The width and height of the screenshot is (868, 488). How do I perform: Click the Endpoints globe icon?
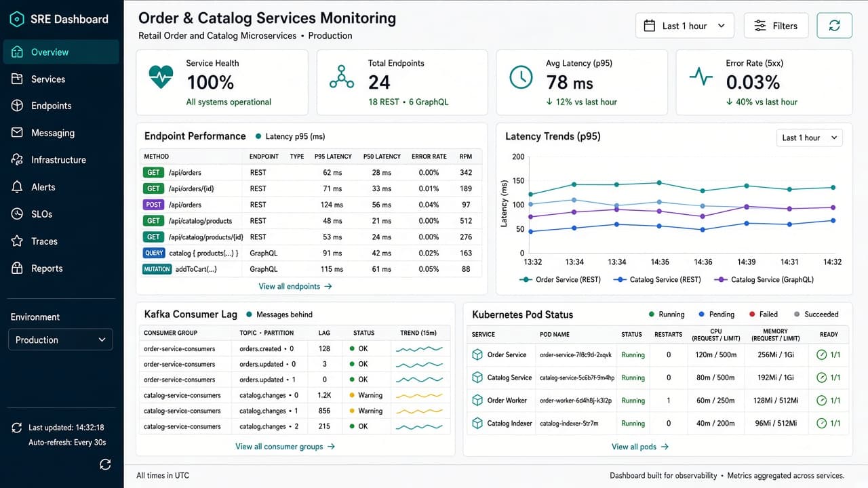pos(18,106)
